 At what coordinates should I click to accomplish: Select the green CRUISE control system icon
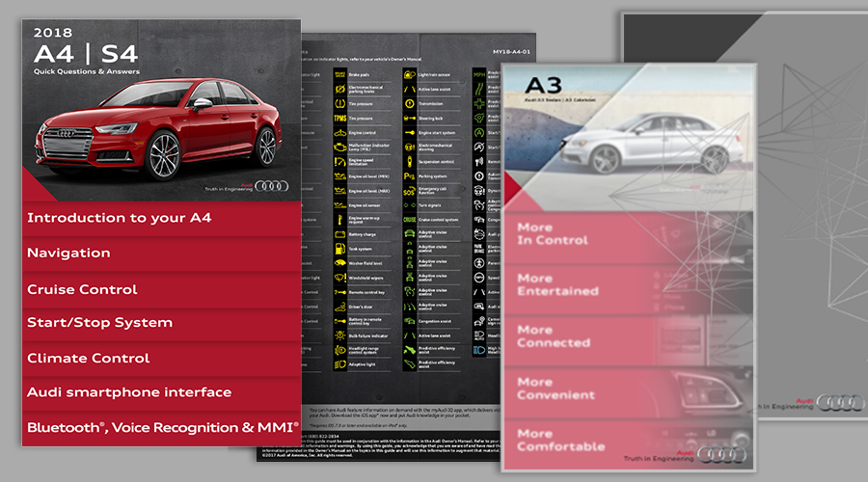(410, 220)
